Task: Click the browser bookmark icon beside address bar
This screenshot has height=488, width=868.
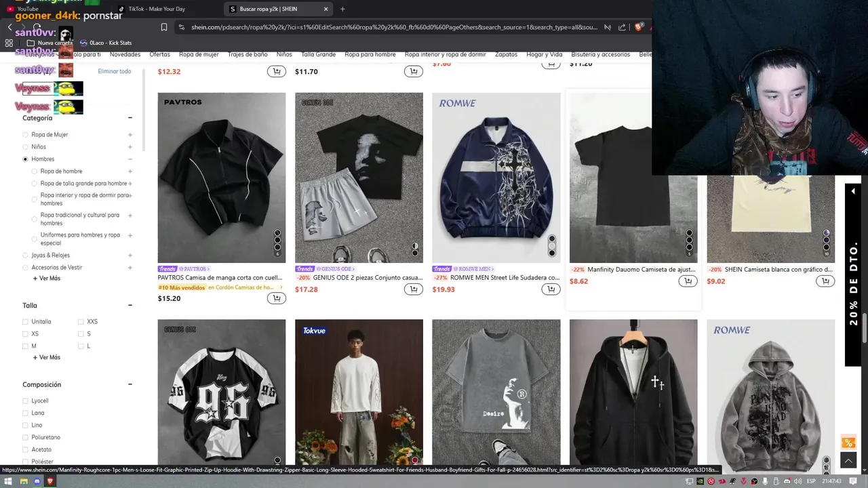Action: [x=164, y=27]
